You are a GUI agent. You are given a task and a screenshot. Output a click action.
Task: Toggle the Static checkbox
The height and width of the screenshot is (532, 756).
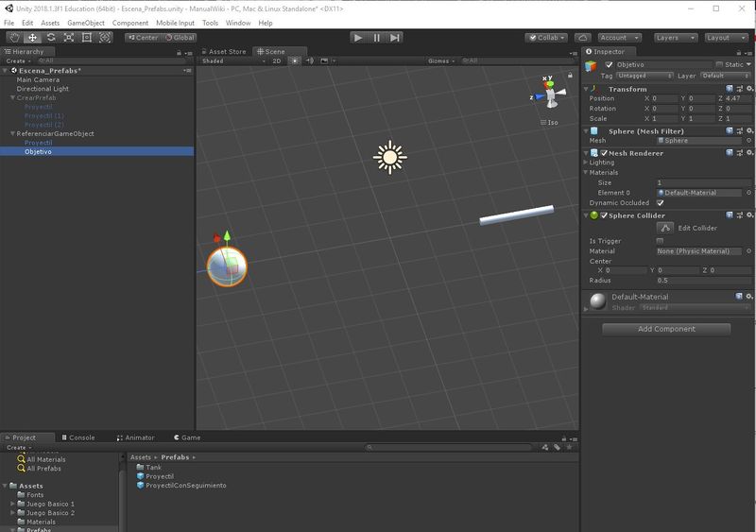[x=719, y=64]
